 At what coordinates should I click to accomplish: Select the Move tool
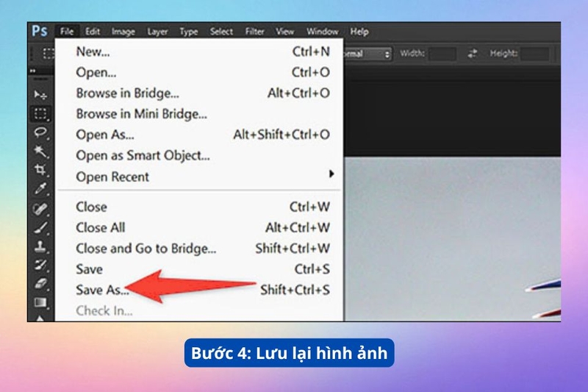click(x=40, y=95)
